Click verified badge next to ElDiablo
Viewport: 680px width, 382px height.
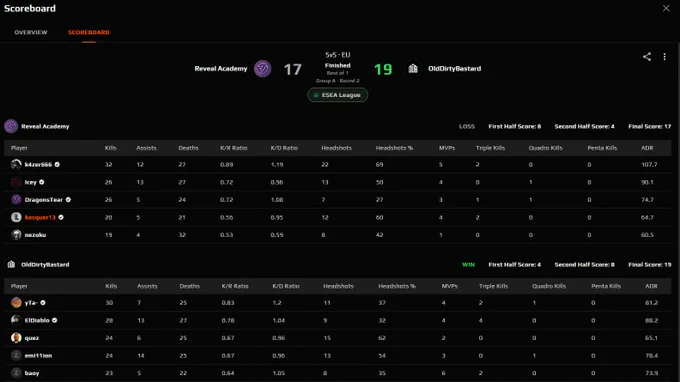point(55,320)
